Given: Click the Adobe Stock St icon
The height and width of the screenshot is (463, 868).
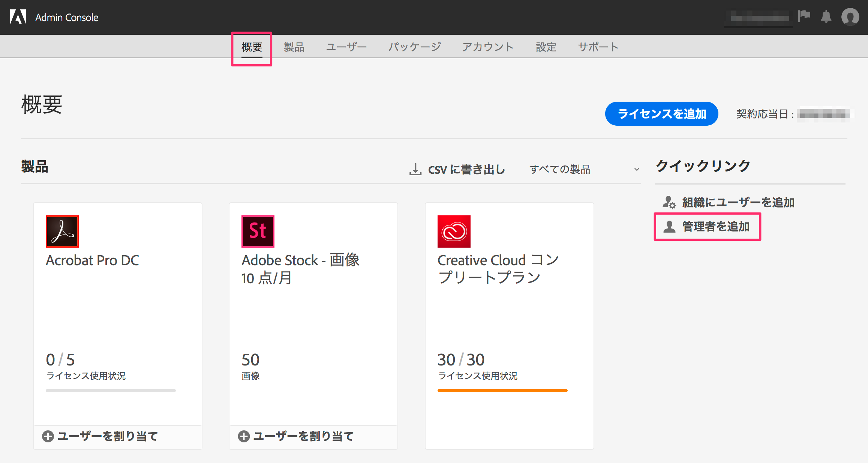Looking at the screenshot, I should (x=258, y=231).
